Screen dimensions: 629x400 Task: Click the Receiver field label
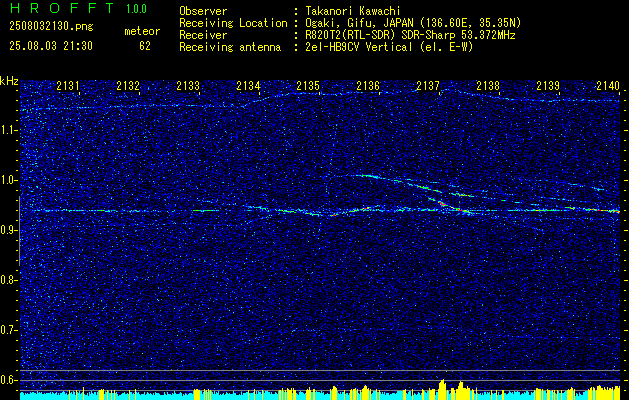click(x=203, y=35)
